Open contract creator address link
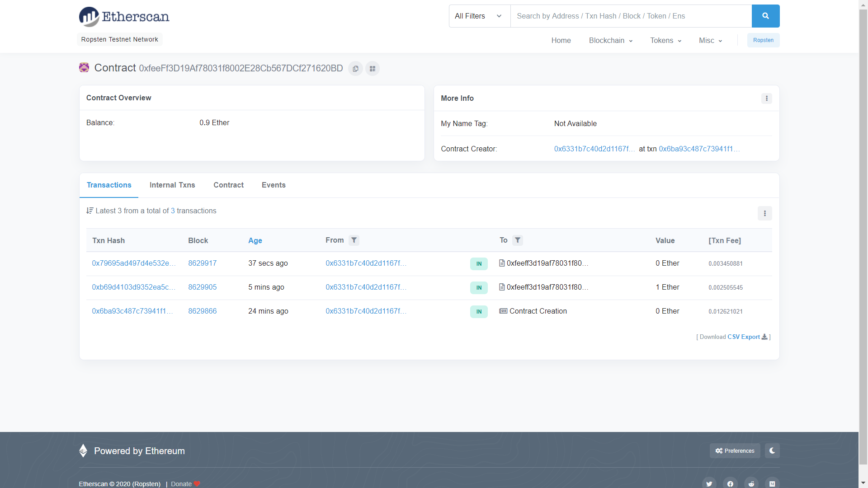This screenshot has width=868, height=488. (x=594, y=149)
